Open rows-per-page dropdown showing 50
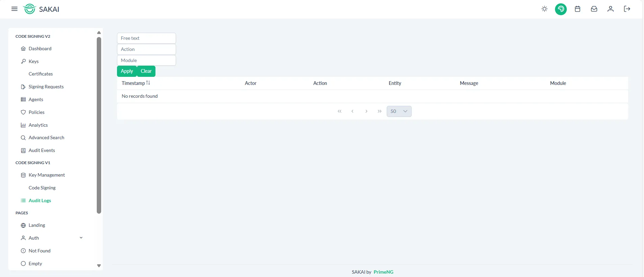644x277 pixels. (x=399, y=111)
